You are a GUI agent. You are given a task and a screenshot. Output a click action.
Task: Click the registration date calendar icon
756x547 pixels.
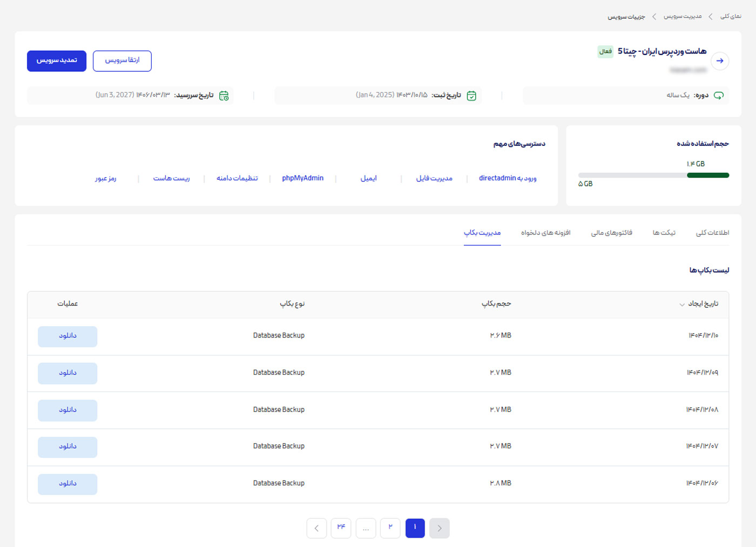click(x=471, y=96)
